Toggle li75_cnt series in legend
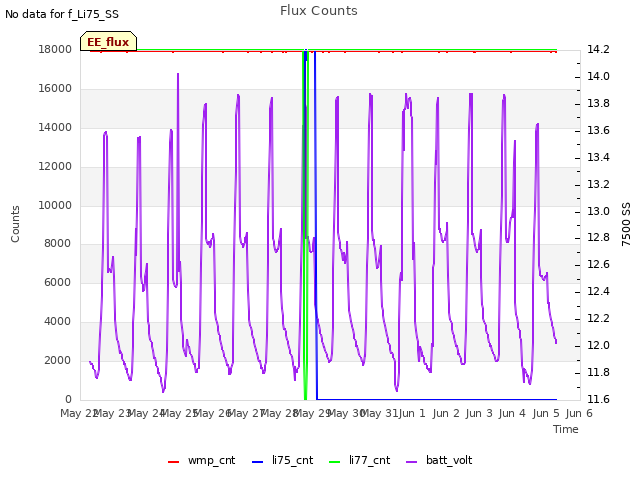 pos(282,461)
